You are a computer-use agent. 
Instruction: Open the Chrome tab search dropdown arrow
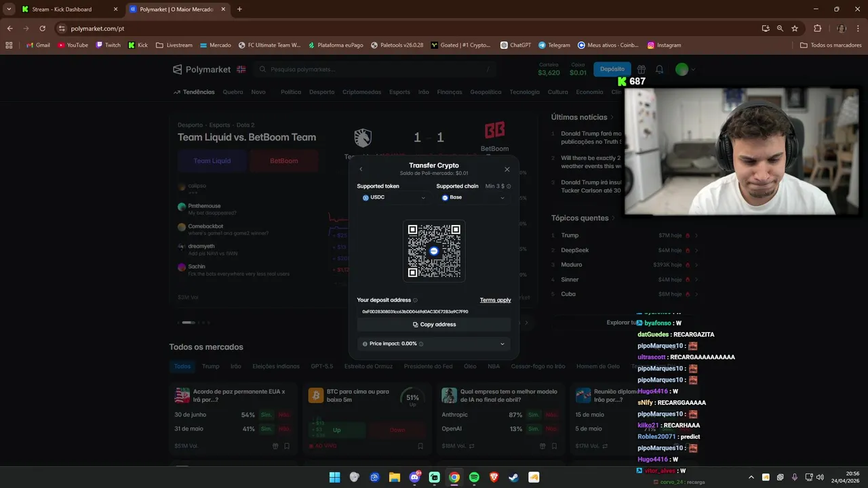[8, 9]
